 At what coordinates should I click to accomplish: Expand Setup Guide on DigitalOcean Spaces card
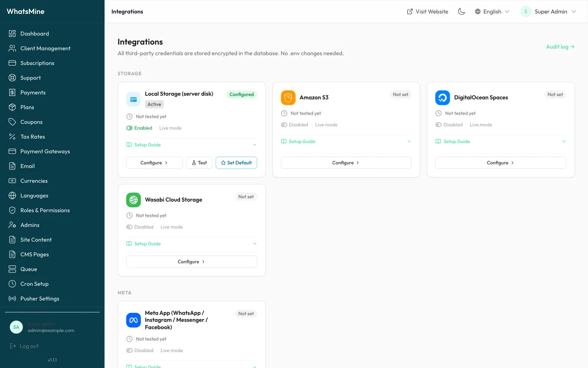pyautogui.click(x=501, y=141)
